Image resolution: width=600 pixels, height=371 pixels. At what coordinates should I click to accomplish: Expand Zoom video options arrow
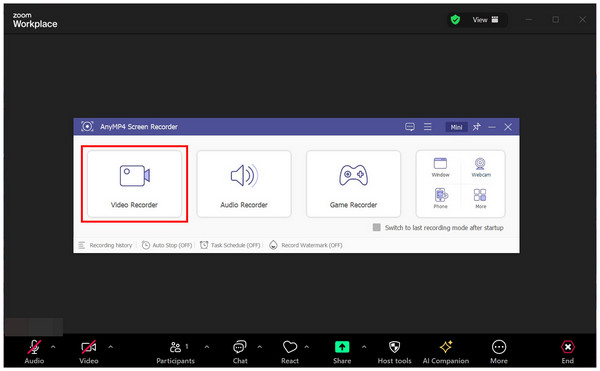[x=111, y=347]
